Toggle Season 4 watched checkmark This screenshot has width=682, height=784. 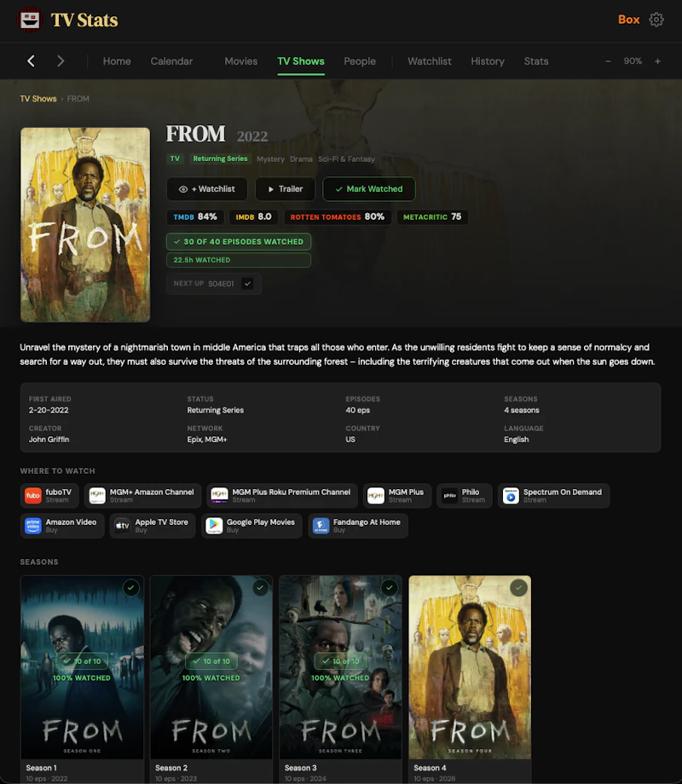519,587
